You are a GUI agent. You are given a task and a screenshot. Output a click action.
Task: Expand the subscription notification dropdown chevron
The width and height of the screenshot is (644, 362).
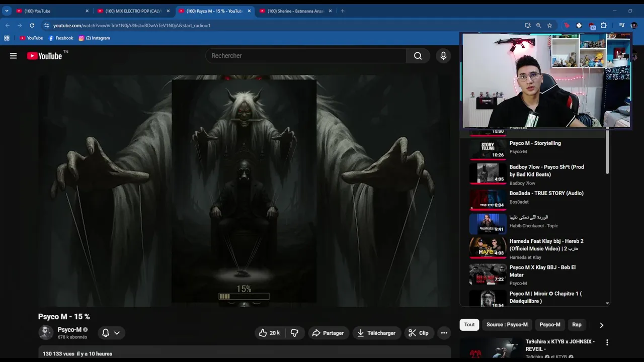point(117,333)
